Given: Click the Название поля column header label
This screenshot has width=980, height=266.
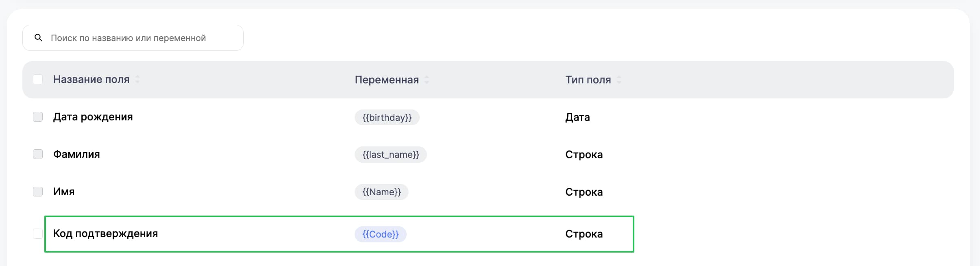Looking at the screenshot, I should click(x=91, y=79).
